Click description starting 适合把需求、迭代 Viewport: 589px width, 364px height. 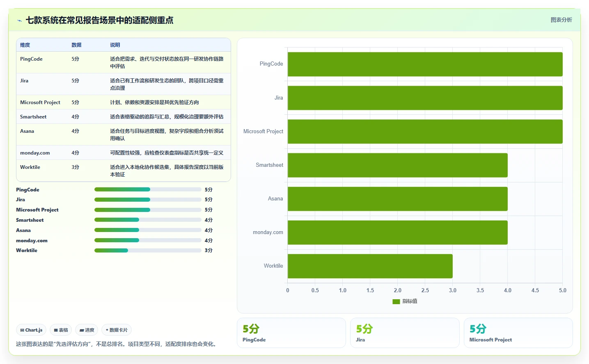pyautogui.click(x=167, y=63)
